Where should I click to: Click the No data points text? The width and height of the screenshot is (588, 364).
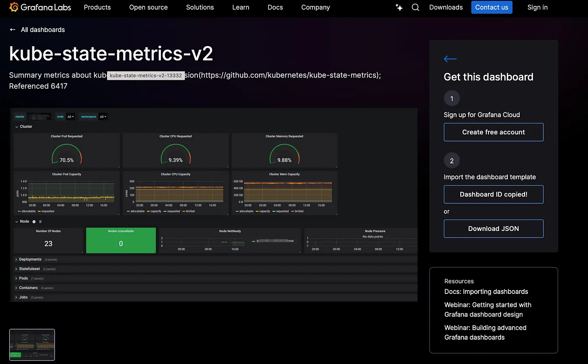click(374, 237)
